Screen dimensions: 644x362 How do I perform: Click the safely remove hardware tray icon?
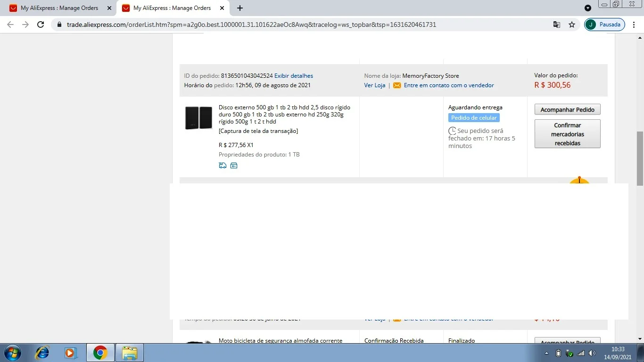coord(570,353)
